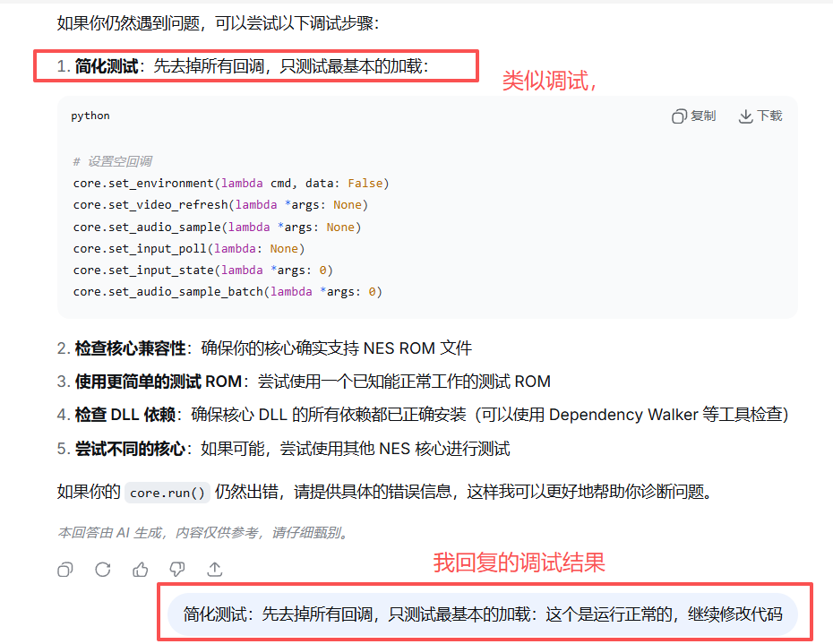Screen dimensions: 833x644
Task: Click the # 设置空回调 comment line
Action: [113, 161]
